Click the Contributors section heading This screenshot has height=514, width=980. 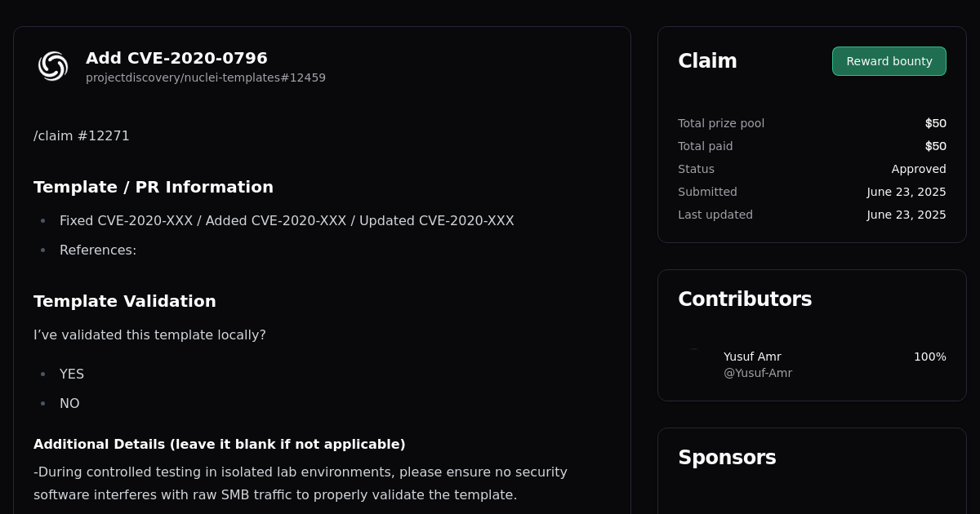pyautogui.click(x=745, y=299)
